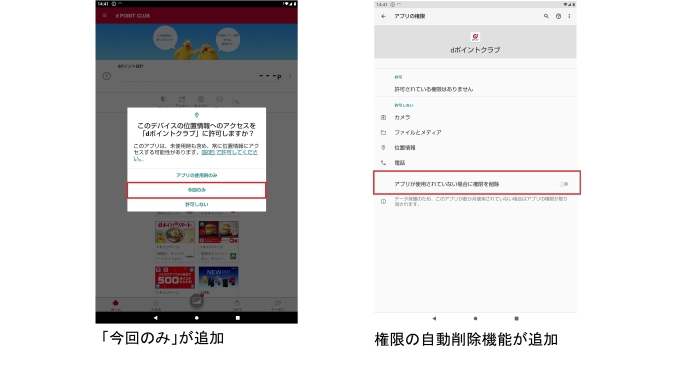Tap Android home button on left tablet

196,318
